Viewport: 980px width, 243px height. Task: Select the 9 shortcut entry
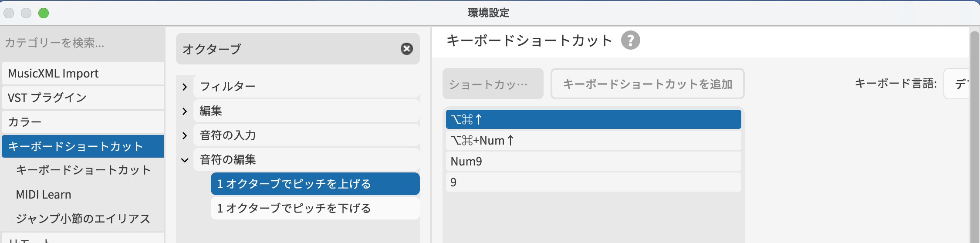point(593,182)
